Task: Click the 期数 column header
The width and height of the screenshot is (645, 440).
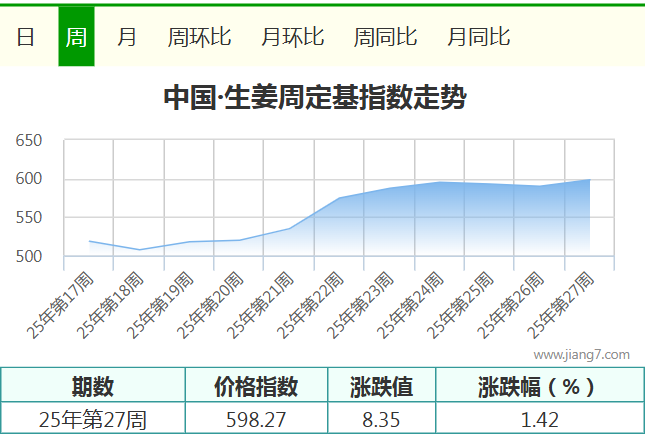Action: click(x=93, y=386)
